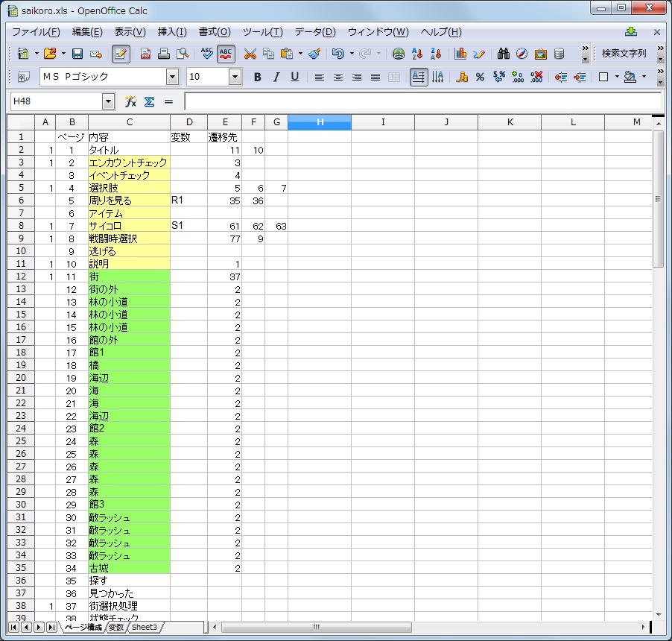
Task: Toggle AutoSpellcheck button
Action: [x=226, y=54]
